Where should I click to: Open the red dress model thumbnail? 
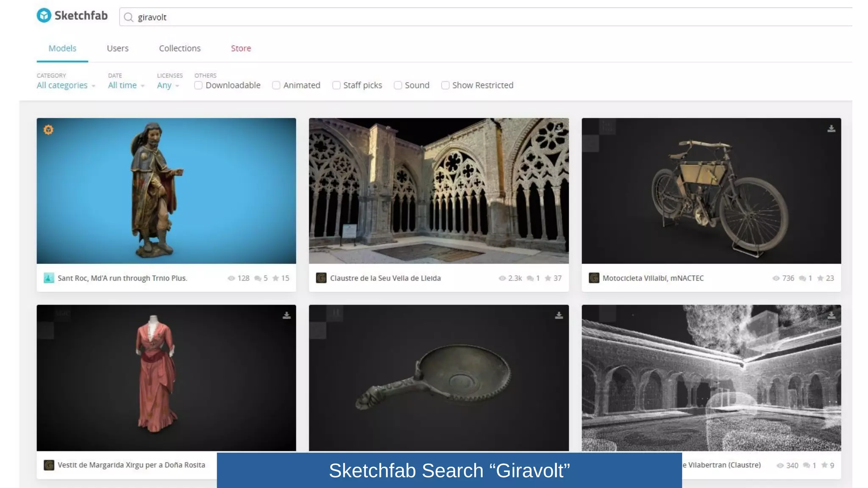166,378
